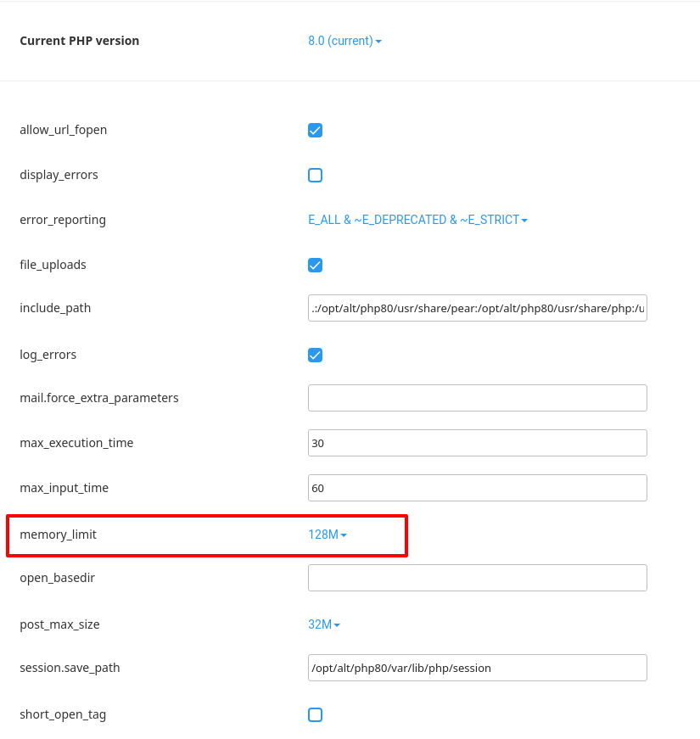The width and height of the screenshot is (700, 739).
Task: Edit the session.save_path text field
Action: click(x=477, y=668)
